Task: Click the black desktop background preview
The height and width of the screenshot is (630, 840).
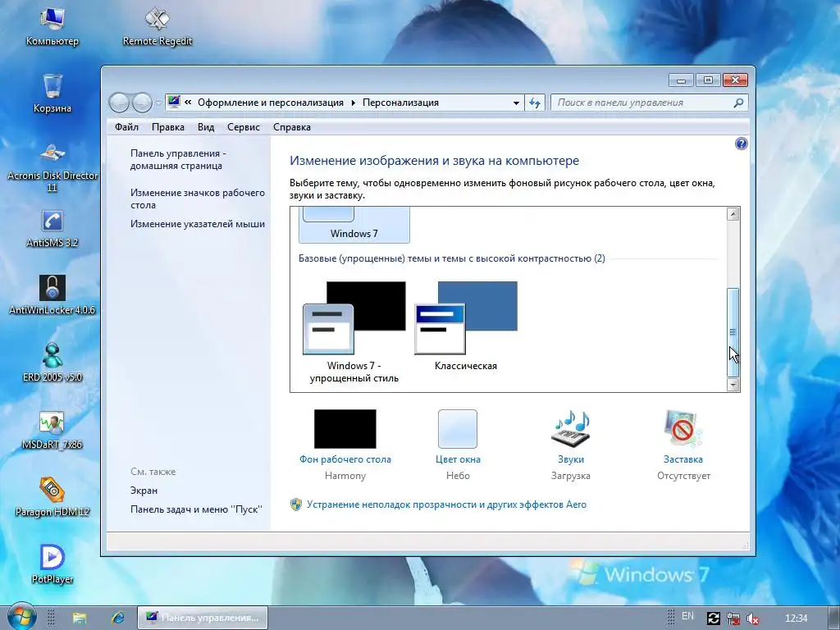Action: (x=345, y=428)
